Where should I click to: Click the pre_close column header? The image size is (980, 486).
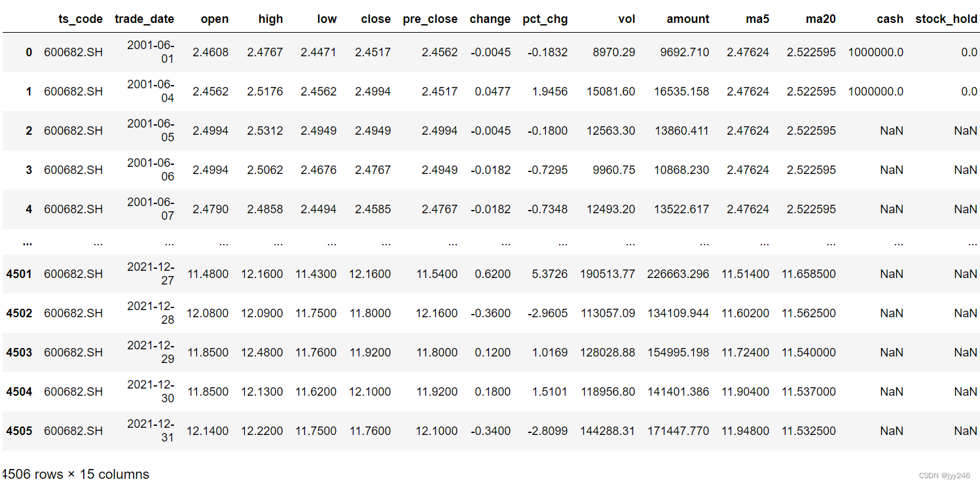click(431, 19)
